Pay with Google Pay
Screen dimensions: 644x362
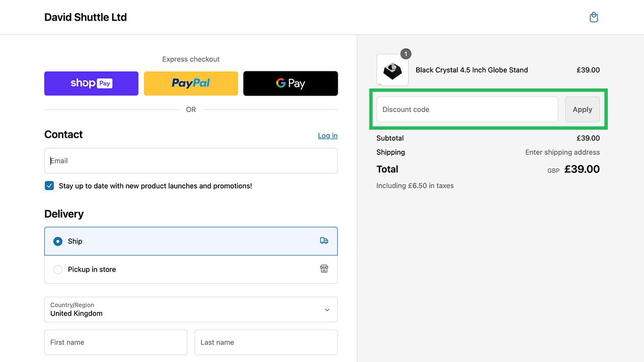click(290, 83)
